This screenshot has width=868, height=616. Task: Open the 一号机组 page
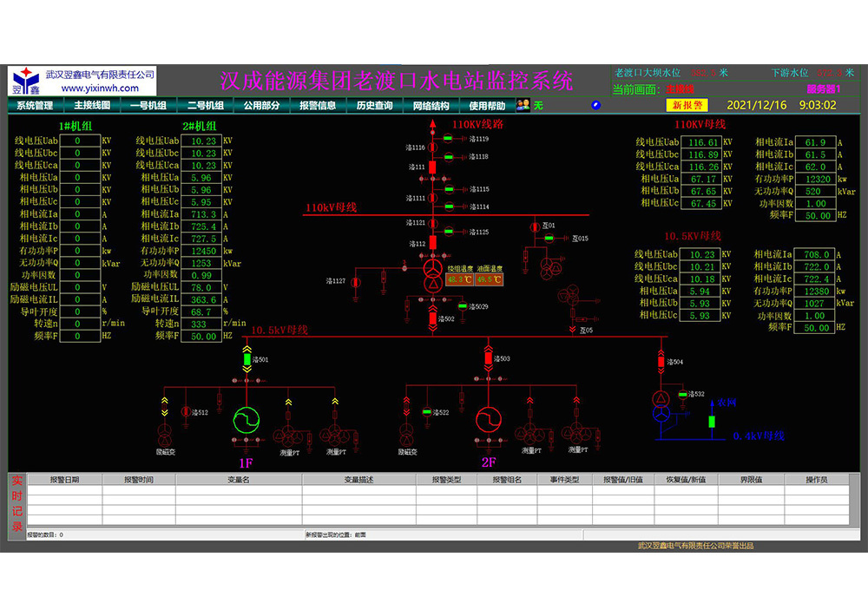coord(148,105)
